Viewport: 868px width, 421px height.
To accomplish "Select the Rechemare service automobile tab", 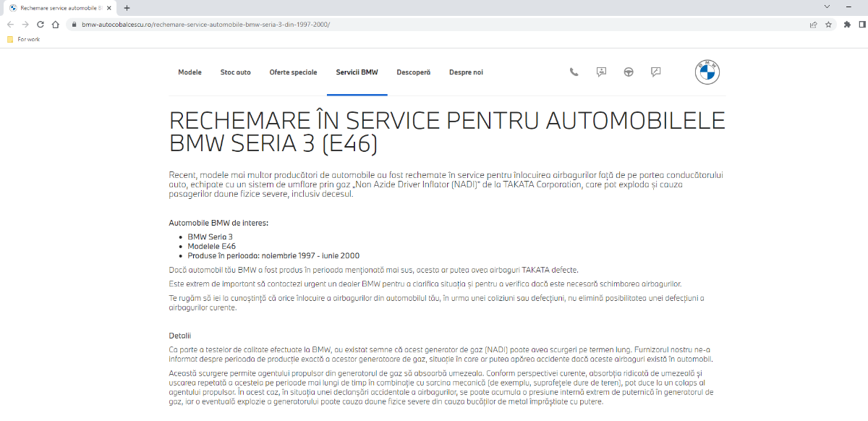I will pyautogui.click(x=60, y=7).
